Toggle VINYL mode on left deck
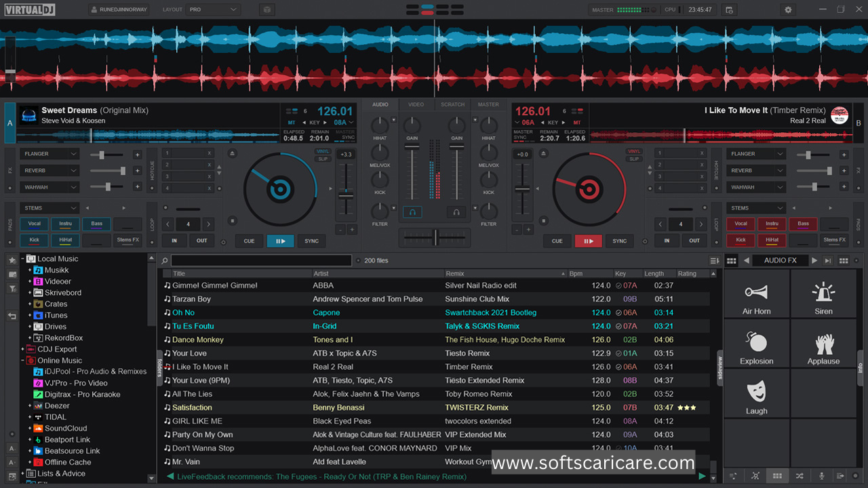This screenshot has height=488, width=868. pos(323,152)
